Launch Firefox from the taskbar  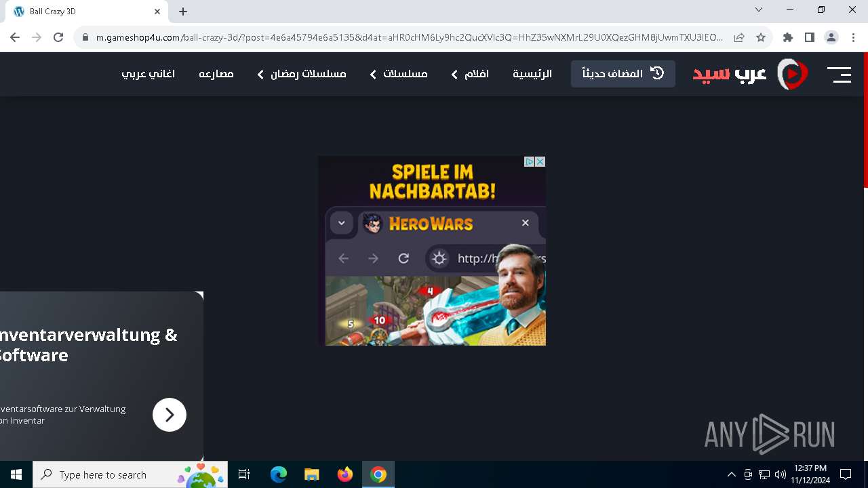(345, 474)
